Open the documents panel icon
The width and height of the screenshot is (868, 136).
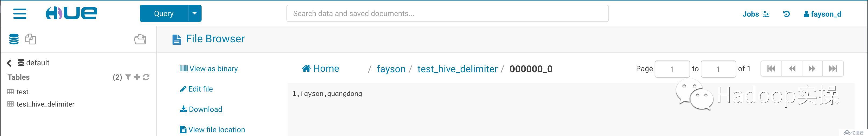pos(30,39)
